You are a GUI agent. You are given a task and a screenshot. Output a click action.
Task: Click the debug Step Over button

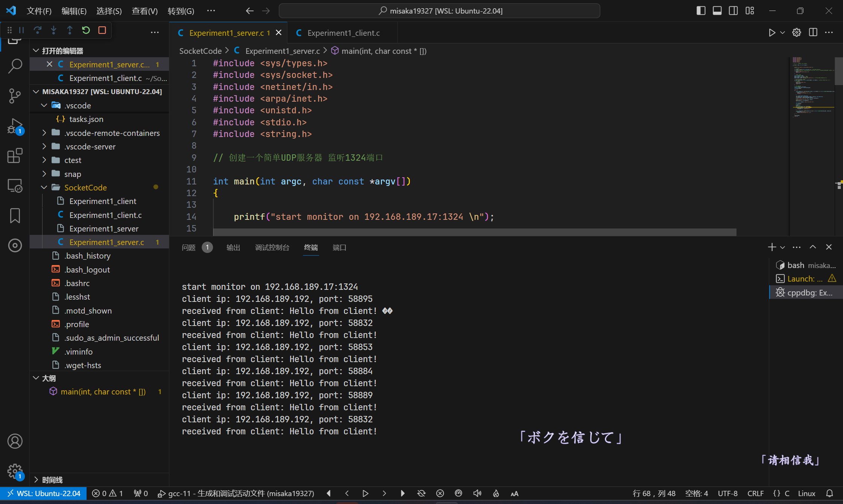[x=38, y=30]
